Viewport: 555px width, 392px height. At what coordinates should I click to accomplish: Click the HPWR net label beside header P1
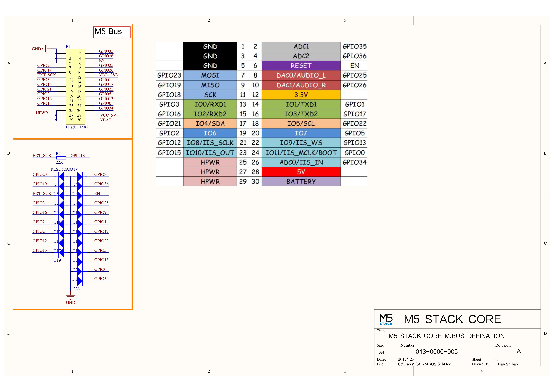click(42, 113)
